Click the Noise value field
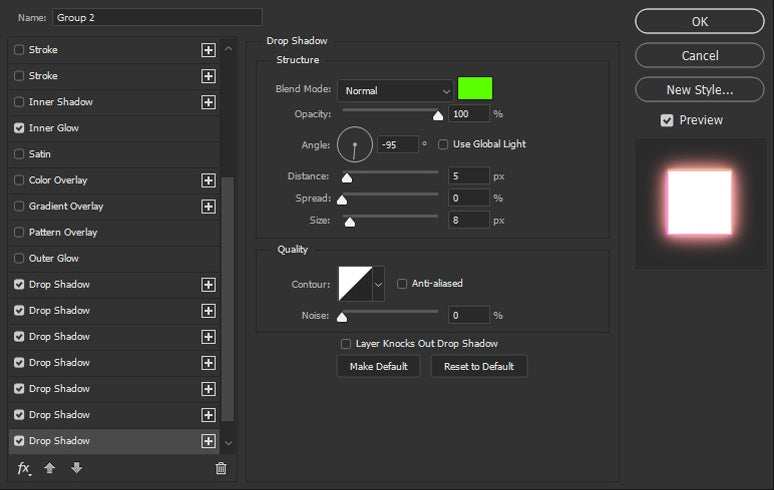The width and height of the screenshot is (774, 490). coord(469,315)
